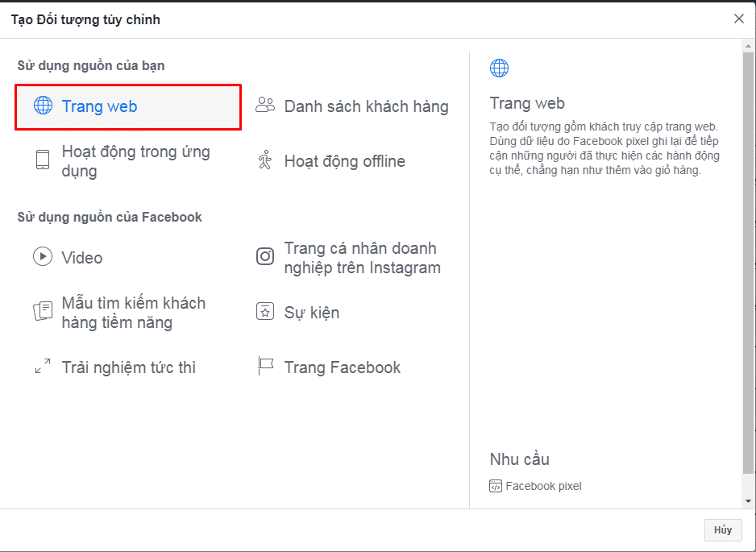
Task: Click the phone icon for Hoạt động trong ứng dụng
Action: (43, 160)
